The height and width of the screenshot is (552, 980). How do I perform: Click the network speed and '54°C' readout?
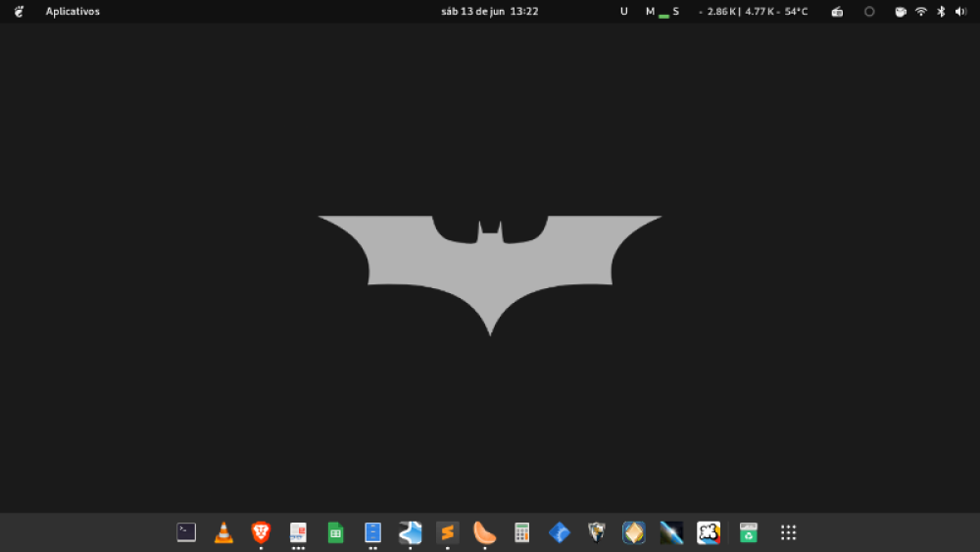point(753,11)
